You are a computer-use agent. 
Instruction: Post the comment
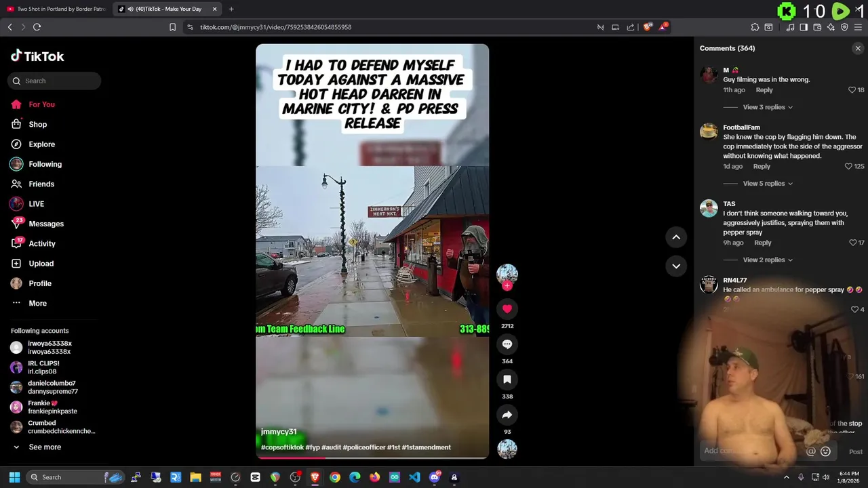(856, 451)
